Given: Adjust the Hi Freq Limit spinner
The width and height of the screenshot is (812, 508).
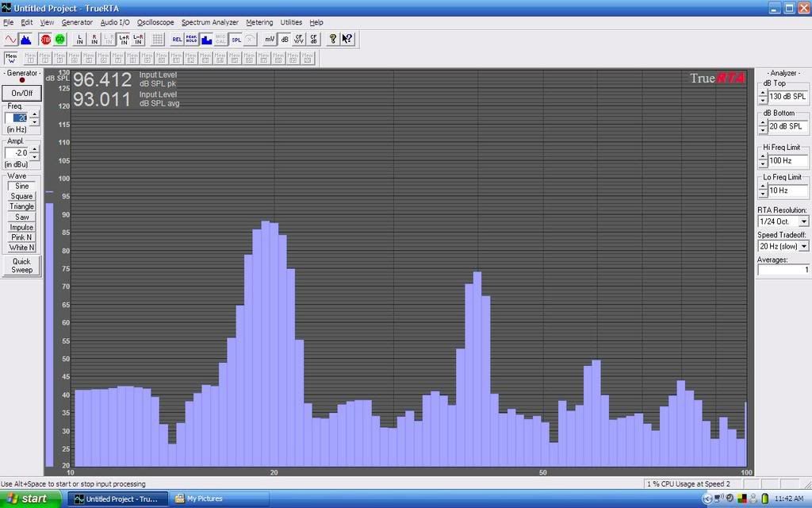Looking at the screenshot, I should coord(763,160).
